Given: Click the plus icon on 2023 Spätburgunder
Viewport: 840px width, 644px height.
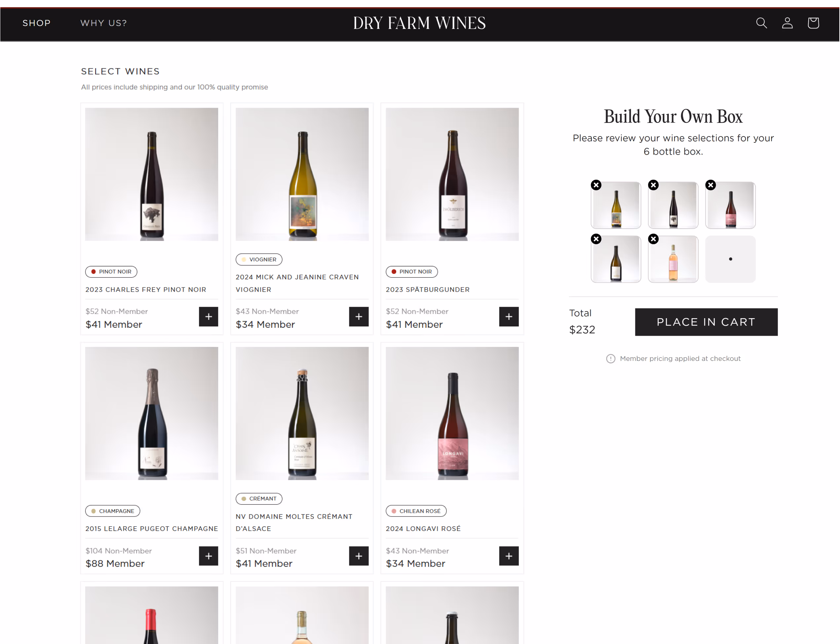Looking at the screenshot, I should 509,317.
